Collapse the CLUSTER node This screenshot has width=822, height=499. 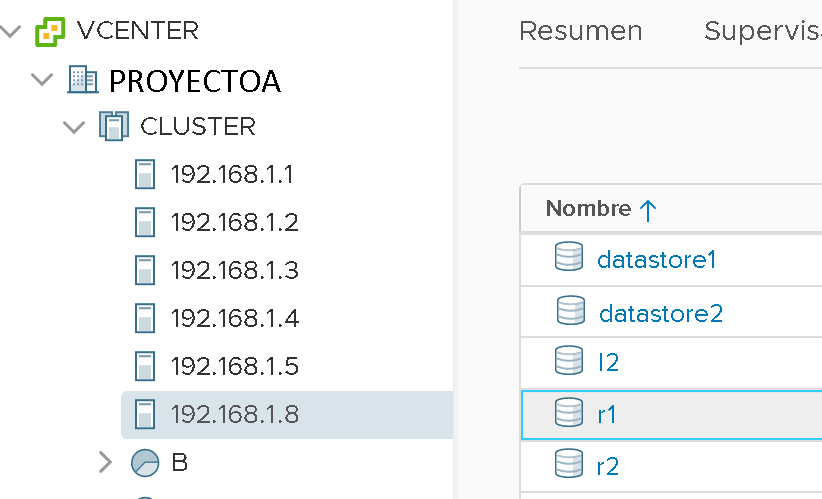click(74, 127)
